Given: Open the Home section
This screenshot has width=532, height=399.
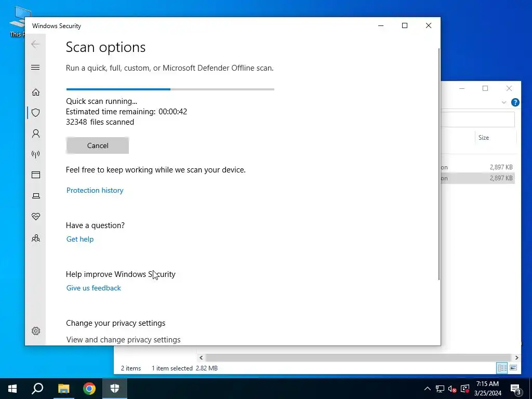Looking at the screenshot, I should 36,92.
